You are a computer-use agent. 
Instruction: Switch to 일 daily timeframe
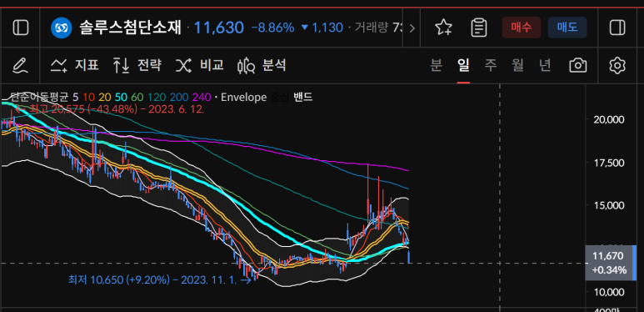point(463,65)
